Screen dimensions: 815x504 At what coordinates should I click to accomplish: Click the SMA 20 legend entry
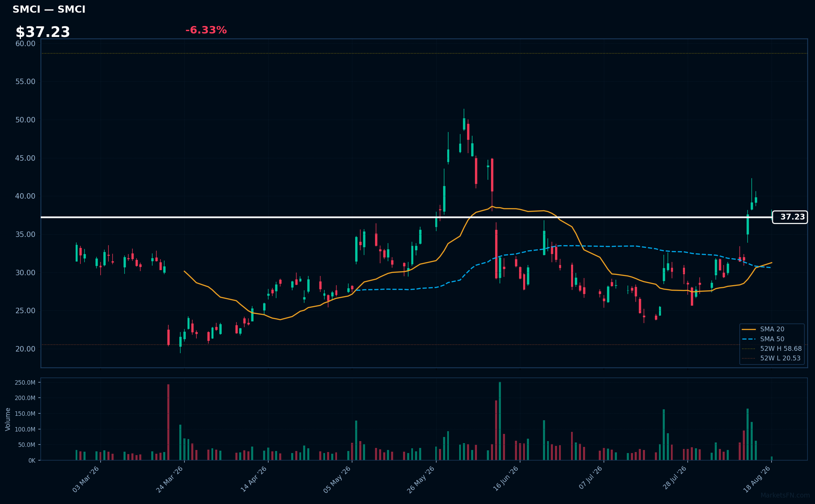tap(763, 329)
